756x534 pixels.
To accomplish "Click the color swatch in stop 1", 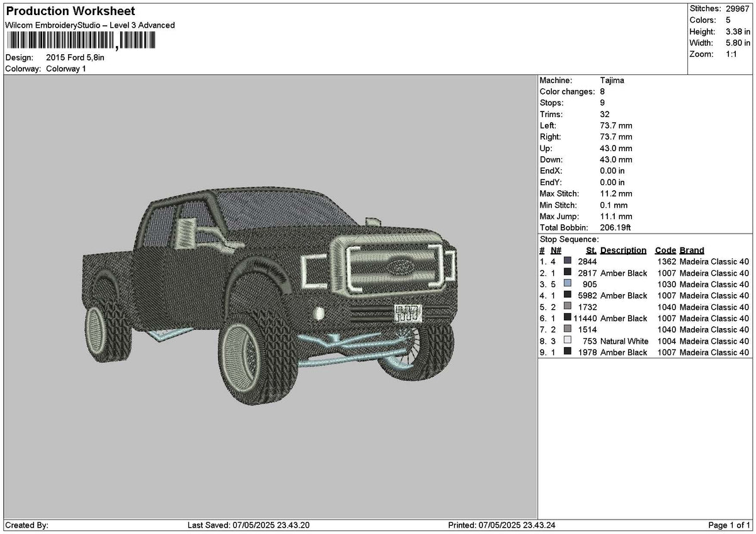I will (568, 261).
